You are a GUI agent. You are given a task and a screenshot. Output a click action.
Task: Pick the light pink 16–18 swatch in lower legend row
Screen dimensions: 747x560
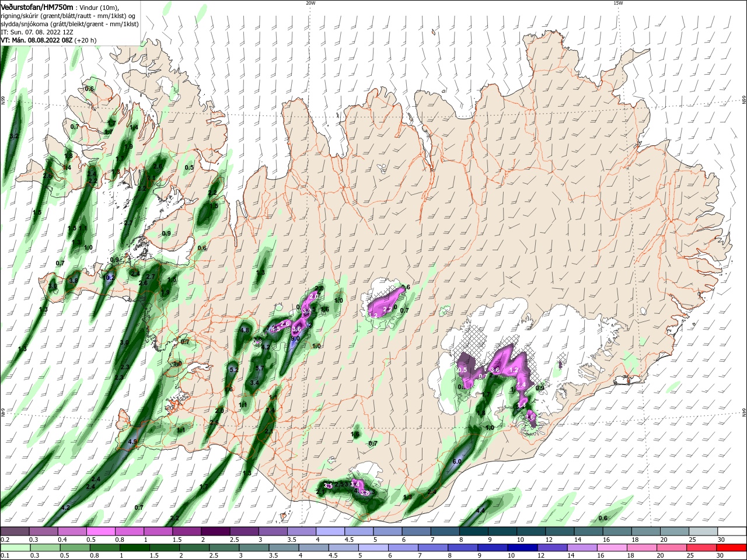point(612,548)
